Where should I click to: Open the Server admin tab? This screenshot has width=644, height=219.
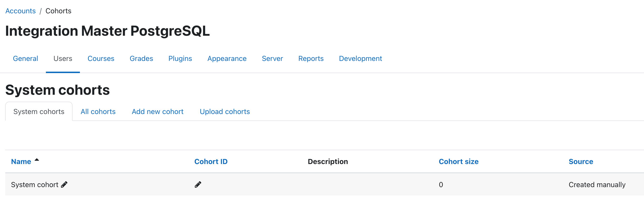(272, 58)
